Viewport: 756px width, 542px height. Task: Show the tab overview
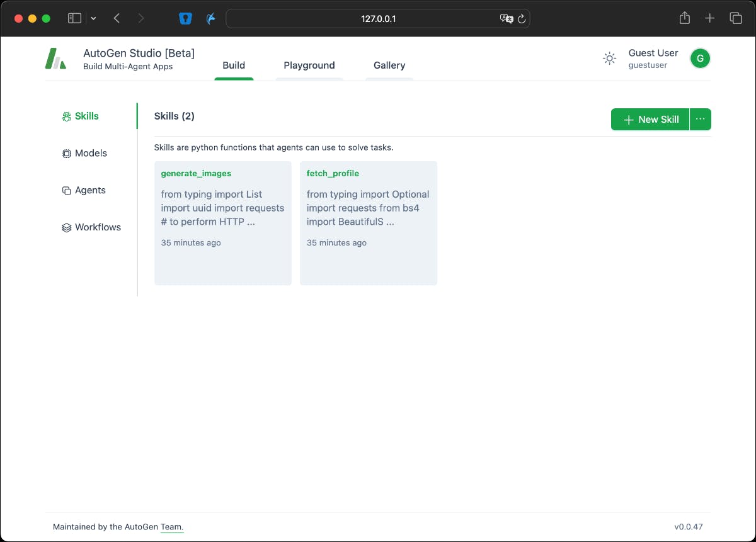click(x=736, y=18)
